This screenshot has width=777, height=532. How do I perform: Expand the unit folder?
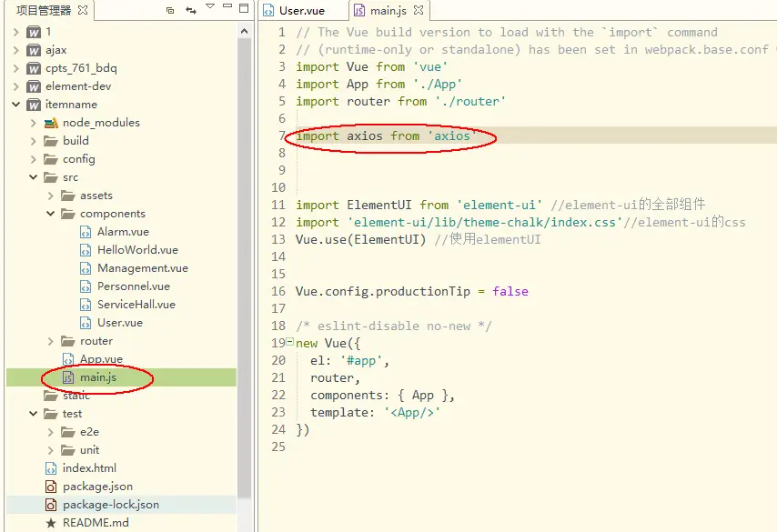[51, 450]
